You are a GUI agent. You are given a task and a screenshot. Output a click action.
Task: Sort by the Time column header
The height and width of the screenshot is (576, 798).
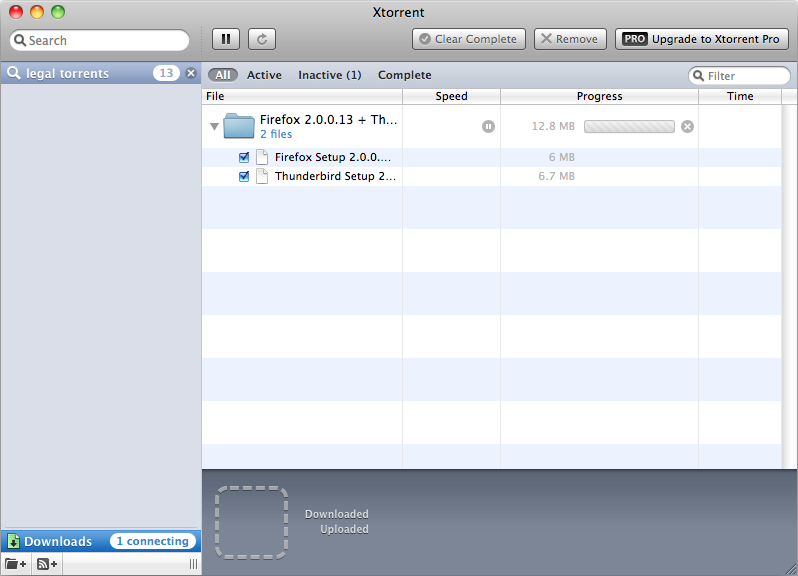pos(740,96)
